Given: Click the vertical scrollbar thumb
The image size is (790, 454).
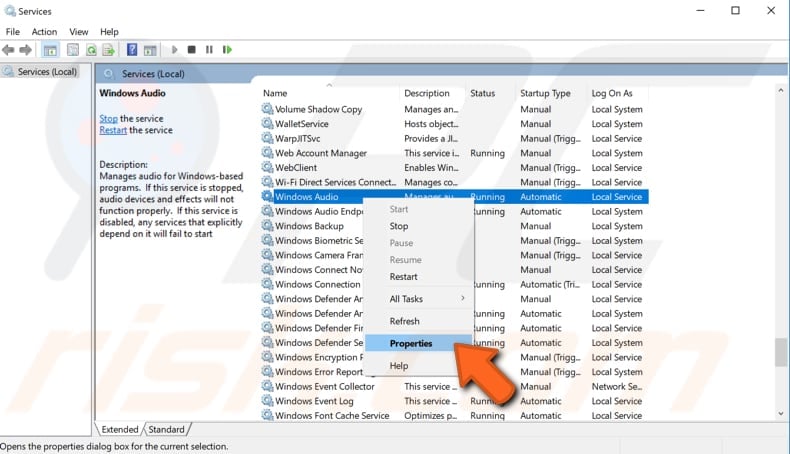Looking at the screenshot, I should (781, 352).
